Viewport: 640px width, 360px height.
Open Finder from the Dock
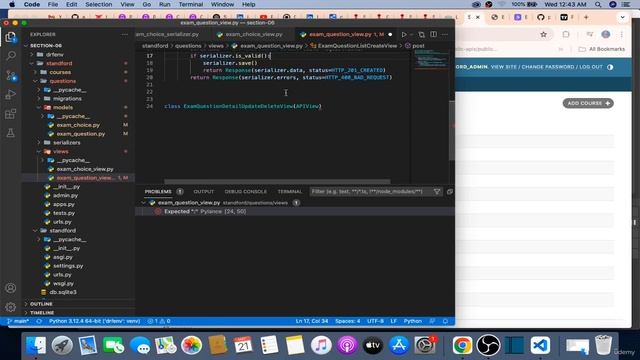click(x=36, y=345)
